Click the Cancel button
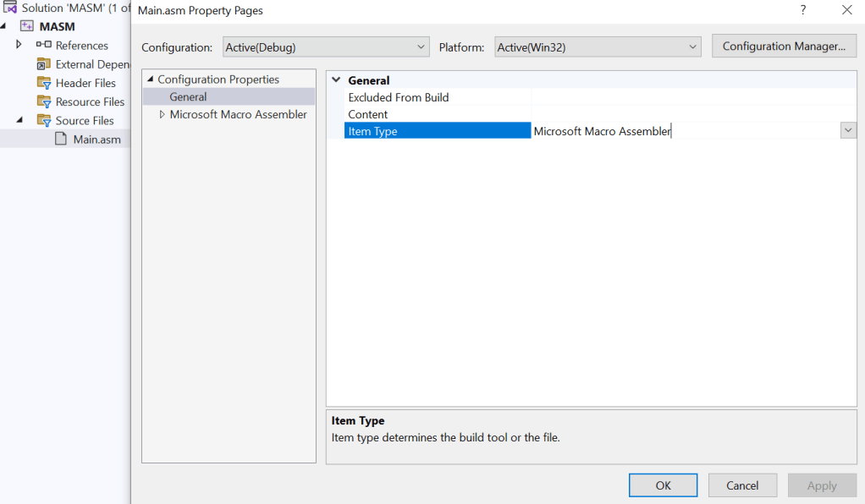Screen dimensions: 865x504 (741, 485)
